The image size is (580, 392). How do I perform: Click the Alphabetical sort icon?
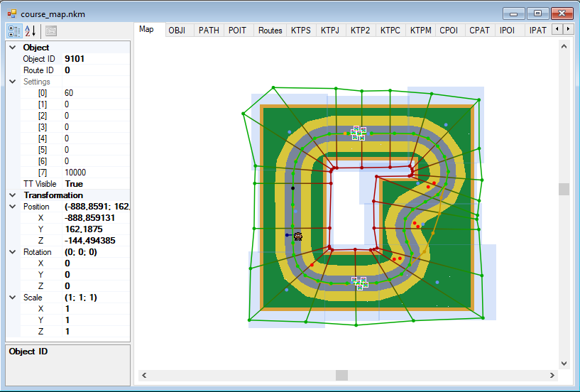[x=31, y=31]
